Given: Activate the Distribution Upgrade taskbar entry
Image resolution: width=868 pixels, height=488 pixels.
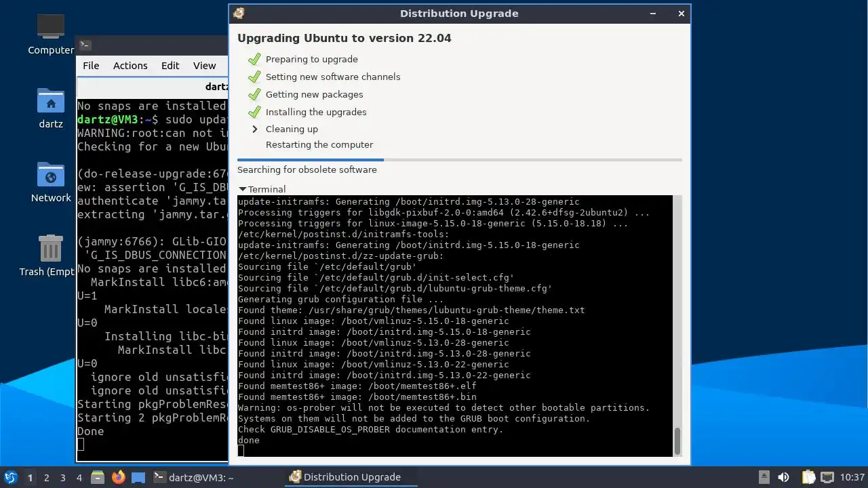Looking at the screenshot, I should pyautogui.click(x=351, y=477).
